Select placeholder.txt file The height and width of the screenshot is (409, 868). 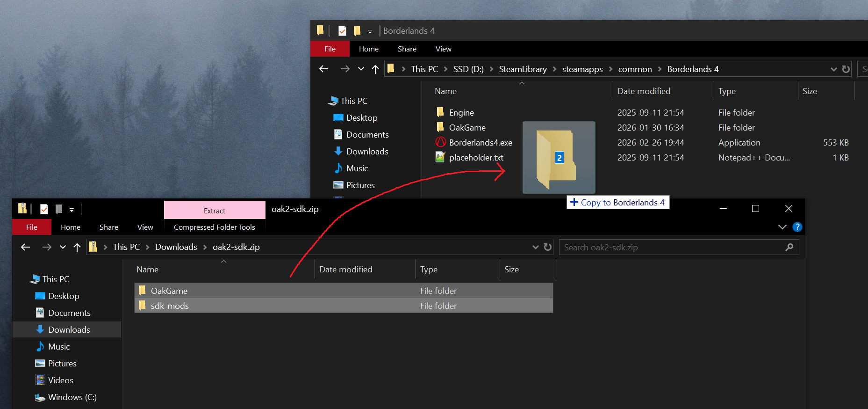click(x=476, y=158)
